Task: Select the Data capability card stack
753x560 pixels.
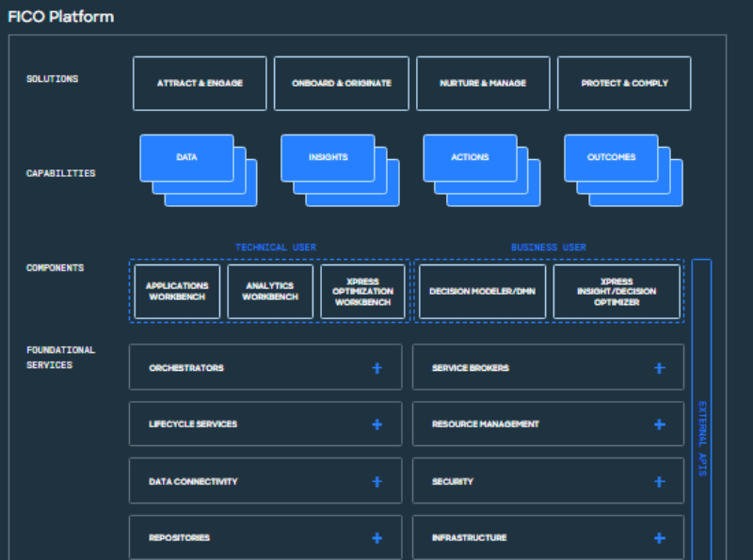Action: 187,158
